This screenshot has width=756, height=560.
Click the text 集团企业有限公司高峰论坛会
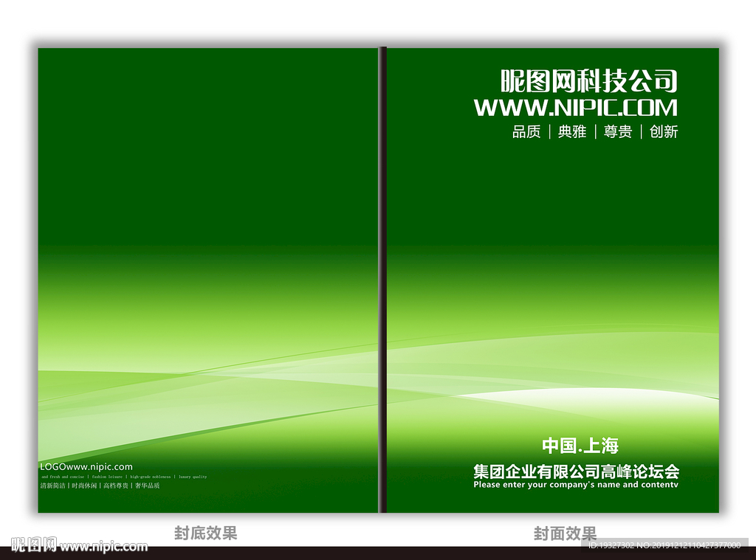click(576, 471)
